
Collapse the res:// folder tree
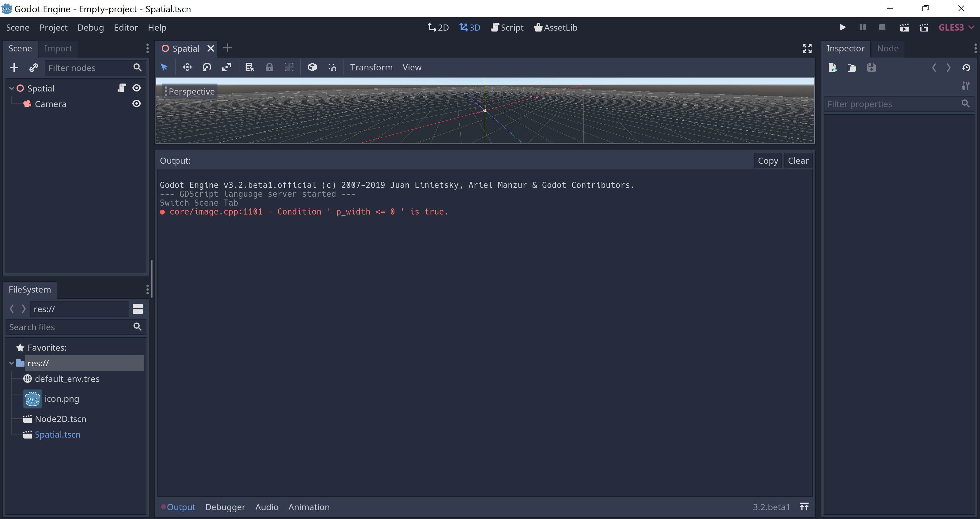[11, 363]
